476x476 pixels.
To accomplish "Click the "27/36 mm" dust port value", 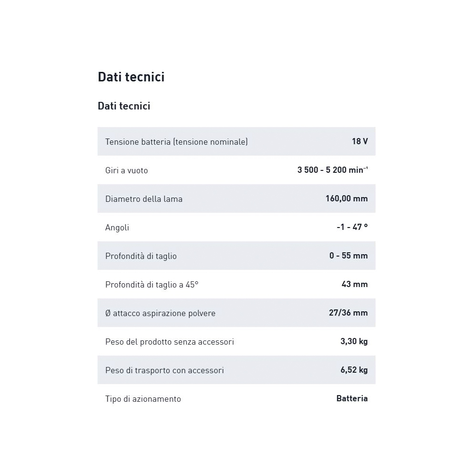I will [348, 313].
